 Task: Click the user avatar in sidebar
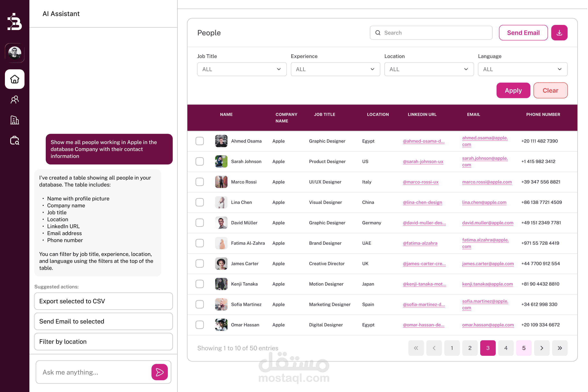[14, 53]
